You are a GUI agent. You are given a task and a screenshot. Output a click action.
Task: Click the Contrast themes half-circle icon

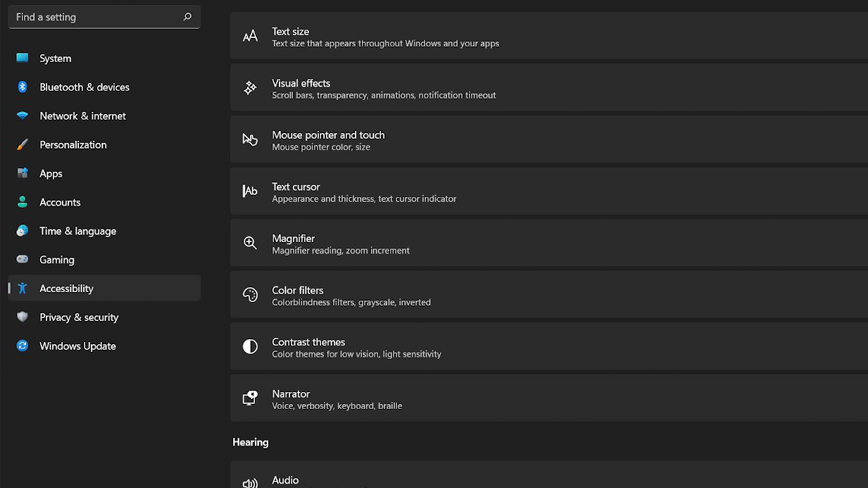click(250, 346)
